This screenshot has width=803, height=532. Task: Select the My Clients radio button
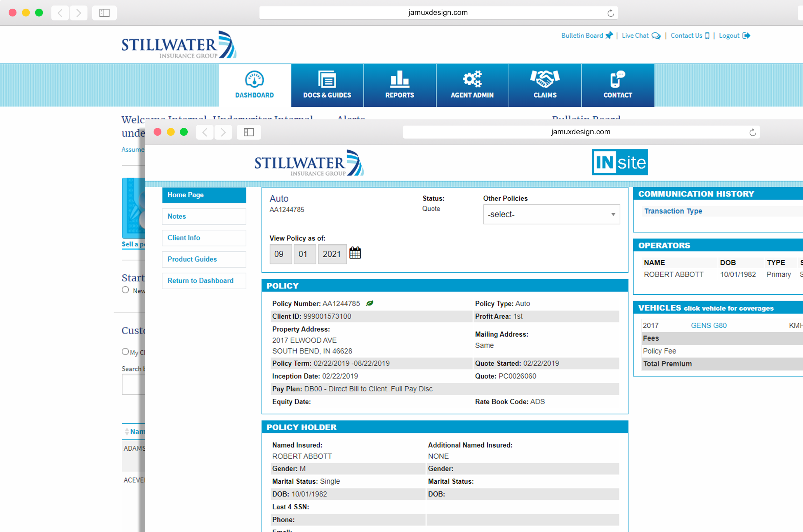coord(125,351)
